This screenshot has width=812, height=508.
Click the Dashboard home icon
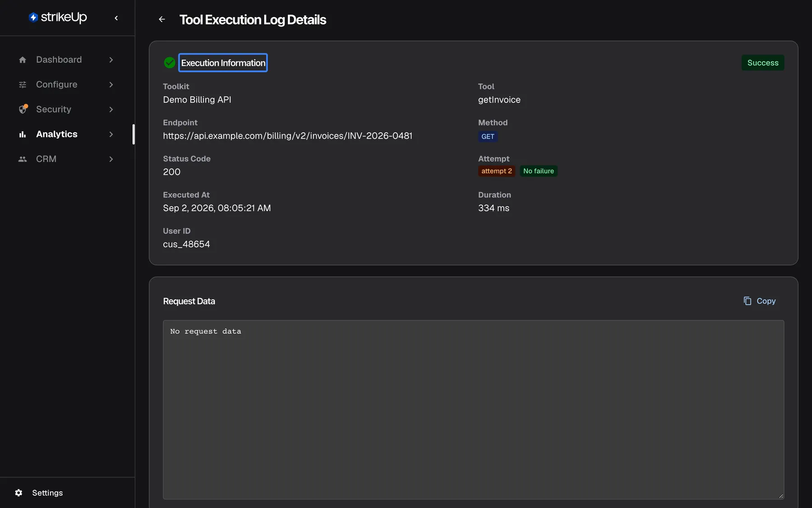pos(23,60)
